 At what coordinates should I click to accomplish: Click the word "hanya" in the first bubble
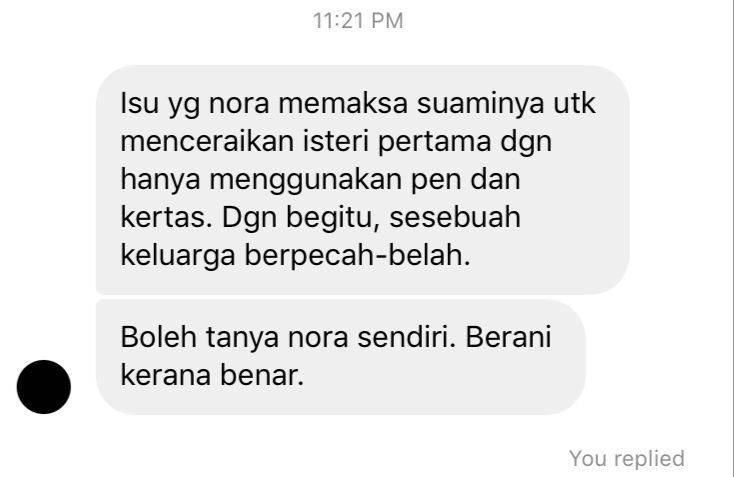tap(160, 180)
